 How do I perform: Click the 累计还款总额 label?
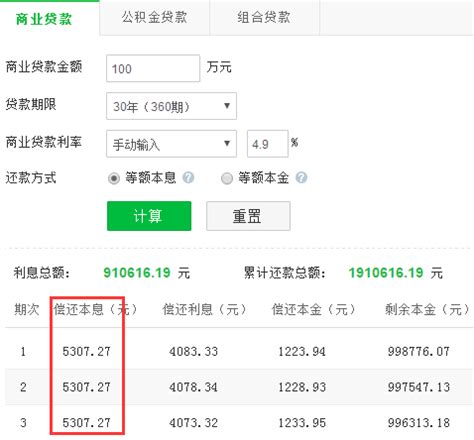point(285,273)
